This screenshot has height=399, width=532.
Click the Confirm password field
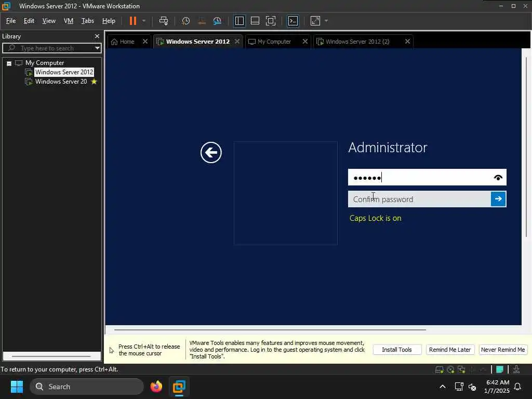click(x=419, y=199)
